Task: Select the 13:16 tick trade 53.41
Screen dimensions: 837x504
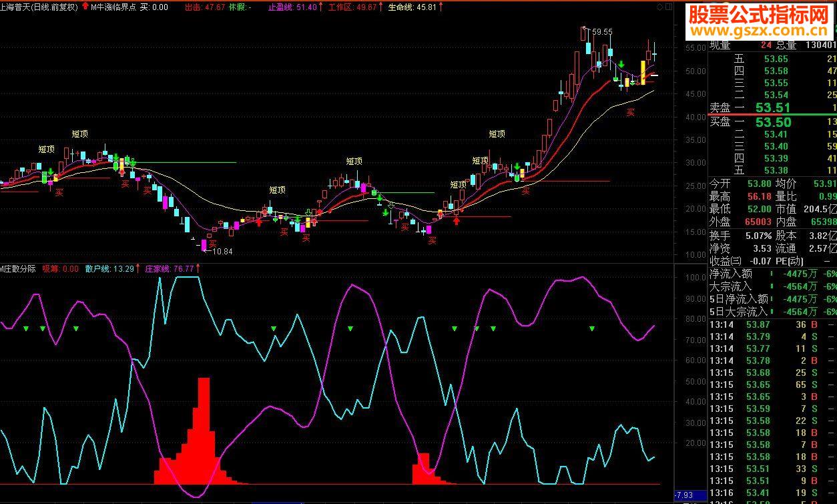Action: [x=773, y=493]
